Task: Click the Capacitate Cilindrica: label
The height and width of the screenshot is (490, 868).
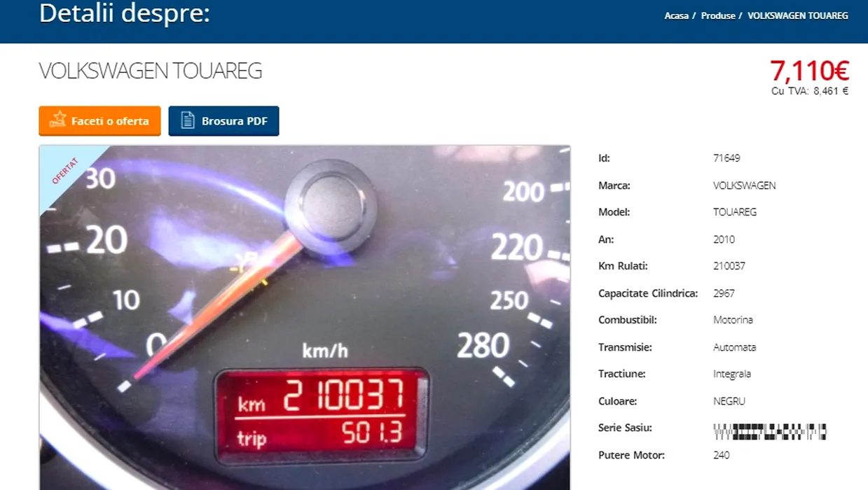Action: pyautogui.click(x=648, y=293)
